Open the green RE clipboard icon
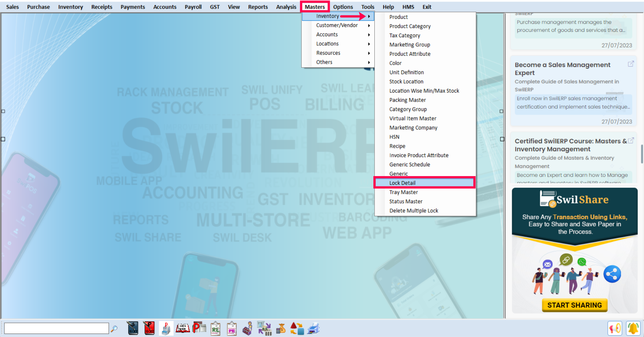The width and height of the screenshot is (644, 337). [x=215, y=329]
